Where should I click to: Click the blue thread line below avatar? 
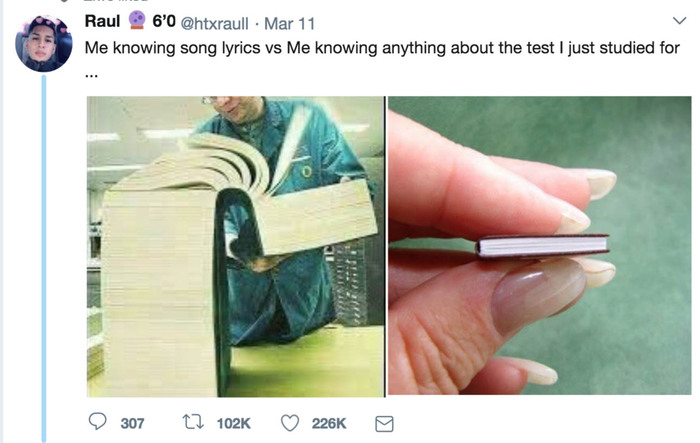coord(44,258)
